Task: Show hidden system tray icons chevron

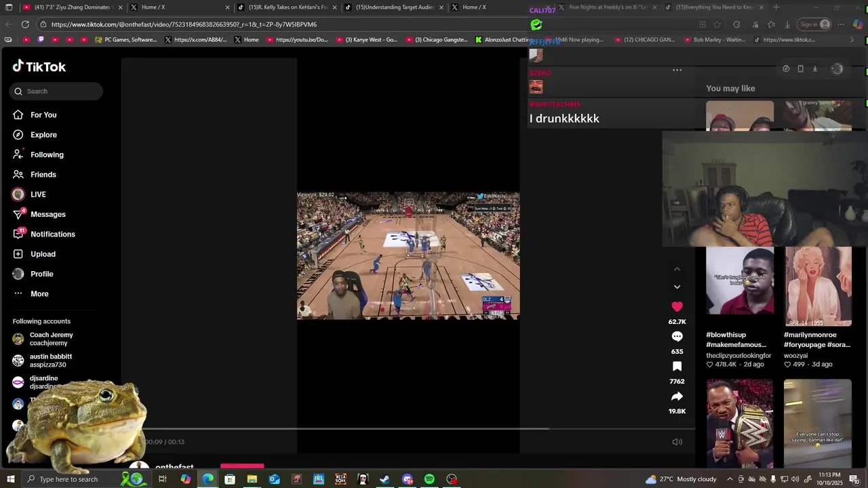Action: click(x=730, y=479)
